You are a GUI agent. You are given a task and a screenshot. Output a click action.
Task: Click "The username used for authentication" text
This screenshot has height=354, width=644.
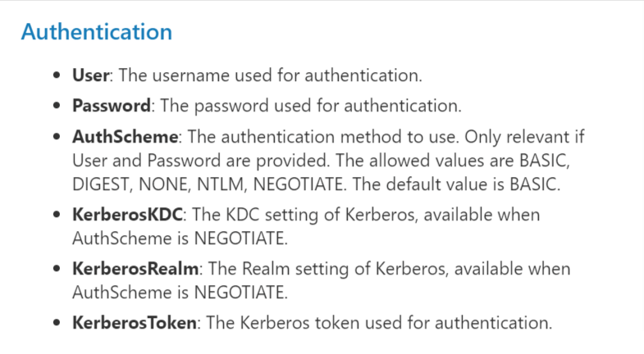272,76
